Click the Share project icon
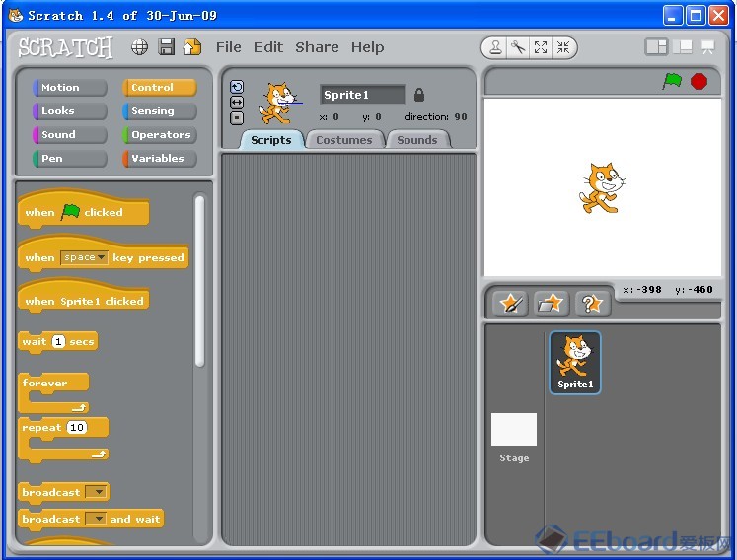The image size is (737, 560). (192, 47)
